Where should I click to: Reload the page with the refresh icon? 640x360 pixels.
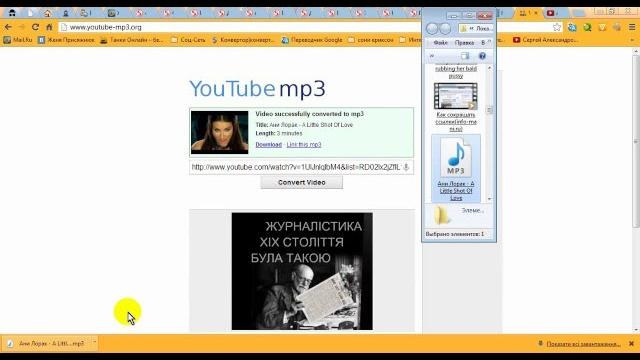(35, 27)
